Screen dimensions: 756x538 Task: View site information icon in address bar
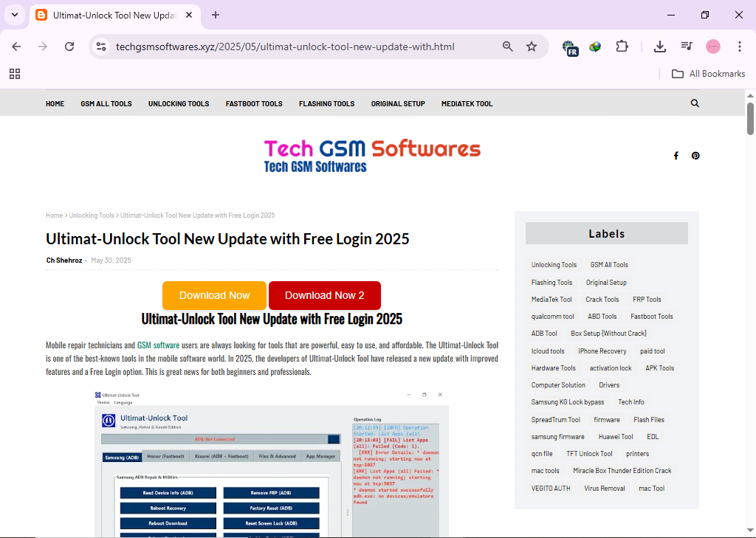[101, 46]
